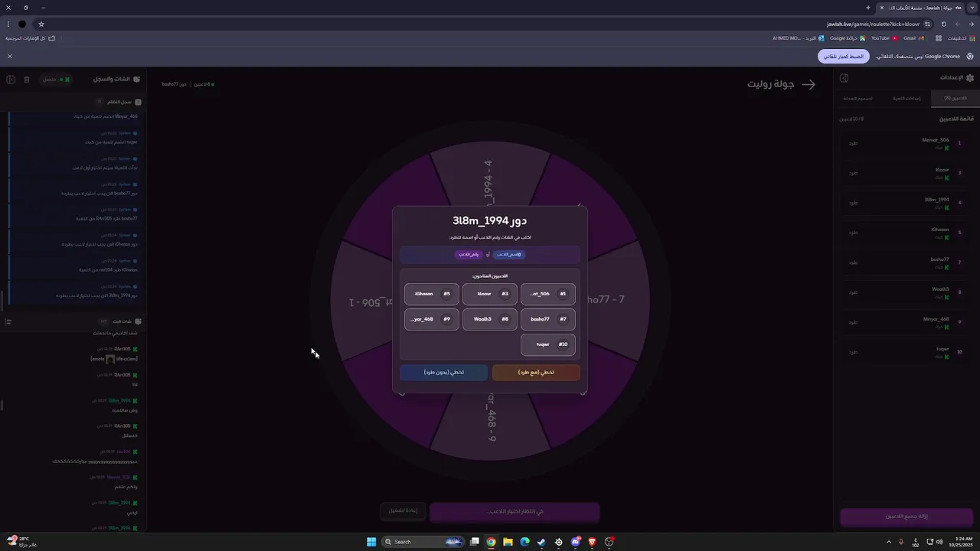Show hidden system tray icons
This screenshot has height=551, width=980.
pyautogui.click(x=888, y=542)
